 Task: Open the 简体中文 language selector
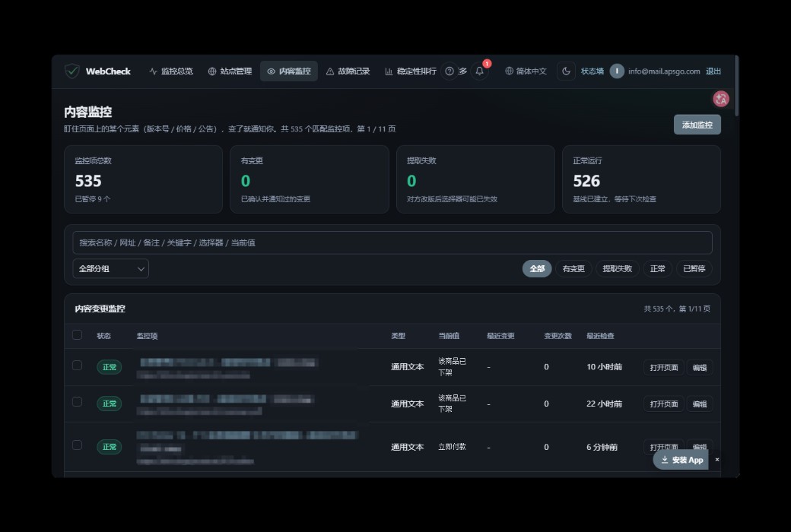point(526,71)
